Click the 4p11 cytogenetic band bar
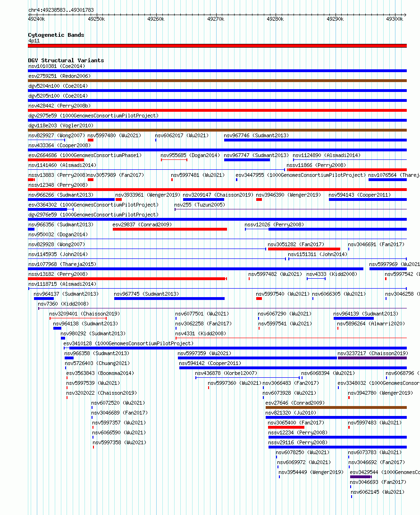Screen dimensions: 420x515 tap(217, 46)
